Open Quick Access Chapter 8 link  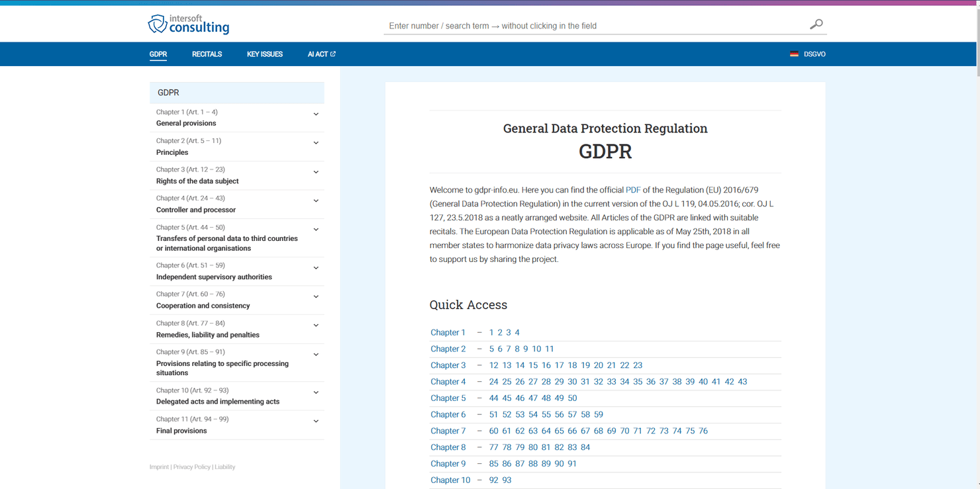pos(448,447)
